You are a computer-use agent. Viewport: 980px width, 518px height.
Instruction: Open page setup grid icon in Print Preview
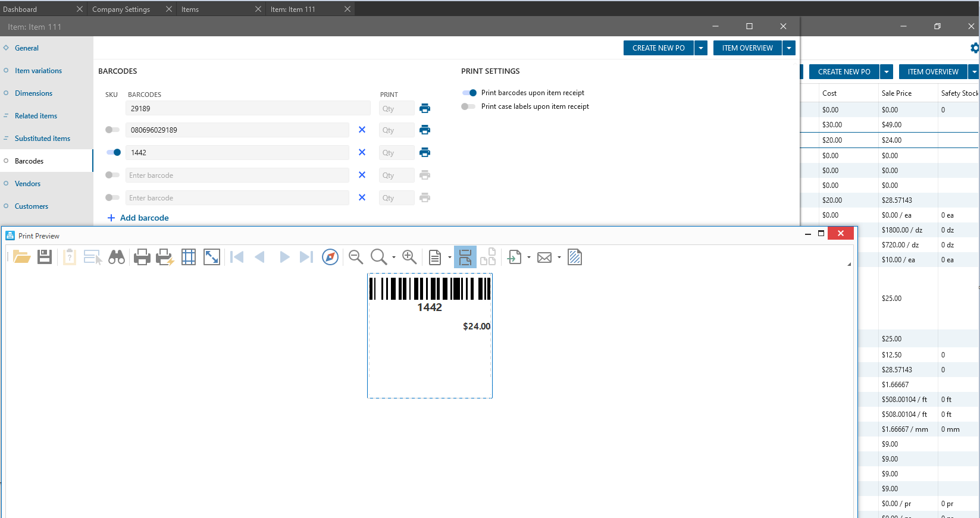[x=189, y=257]
